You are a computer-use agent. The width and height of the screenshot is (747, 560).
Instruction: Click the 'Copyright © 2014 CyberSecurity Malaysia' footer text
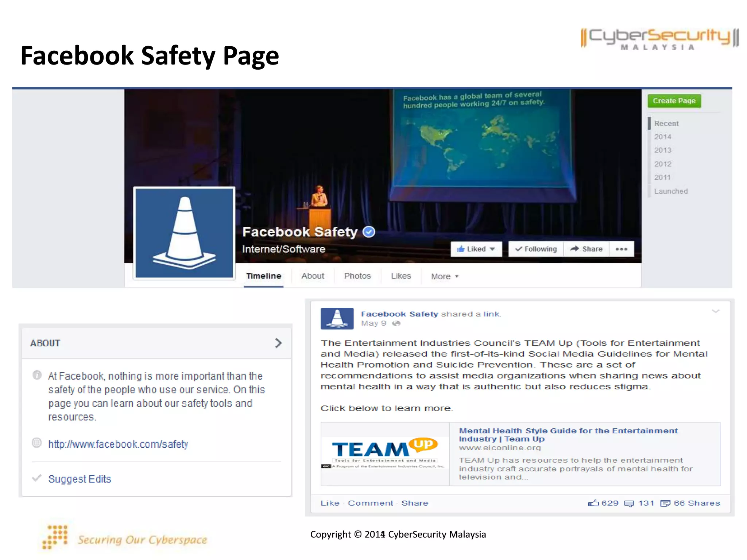(398, 534)
